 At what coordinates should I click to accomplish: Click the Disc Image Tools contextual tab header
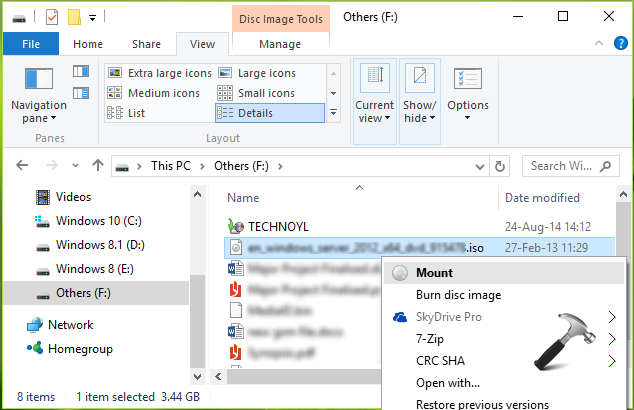[x=281, y=19]
